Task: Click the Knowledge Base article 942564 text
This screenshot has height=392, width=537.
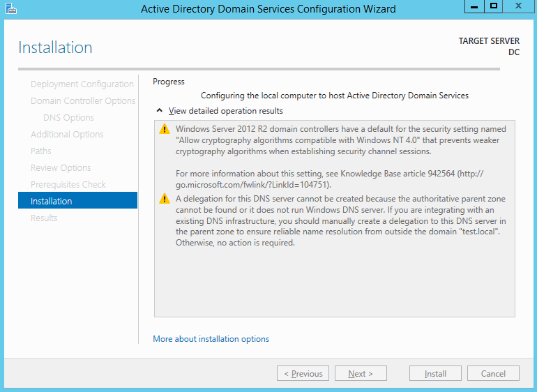Action: pos(398,174)
